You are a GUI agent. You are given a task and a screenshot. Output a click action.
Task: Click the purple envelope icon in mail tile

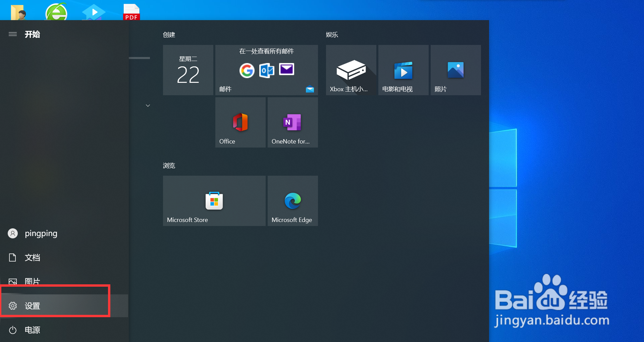point(287,69)
